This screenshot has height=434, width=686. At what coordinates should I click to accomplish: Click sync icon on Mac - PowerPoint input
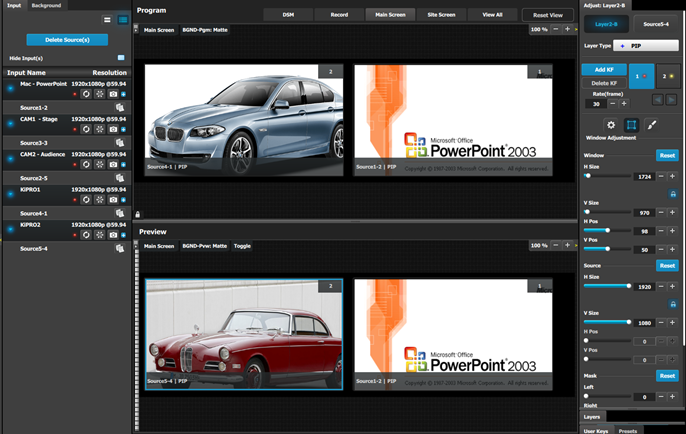86,94
